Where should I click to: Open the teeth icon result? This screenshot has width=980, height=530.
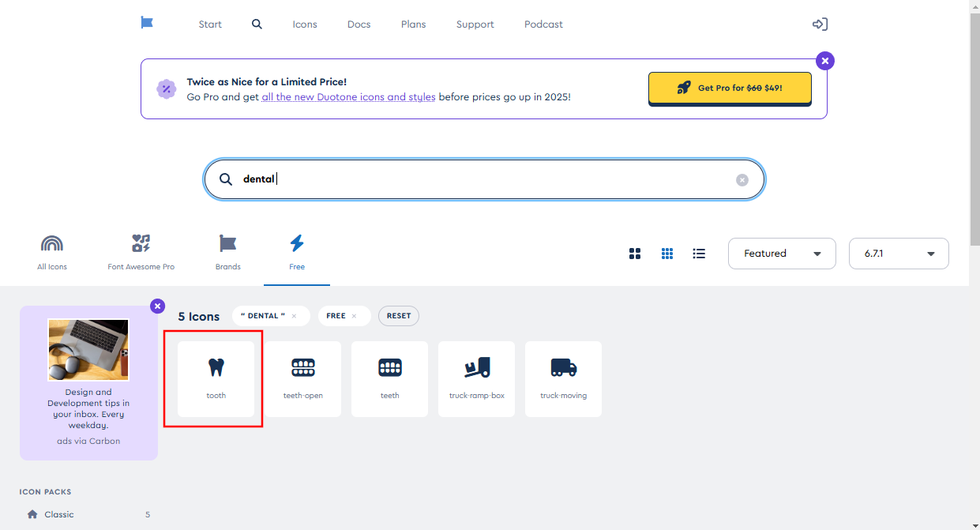(389, 378)
